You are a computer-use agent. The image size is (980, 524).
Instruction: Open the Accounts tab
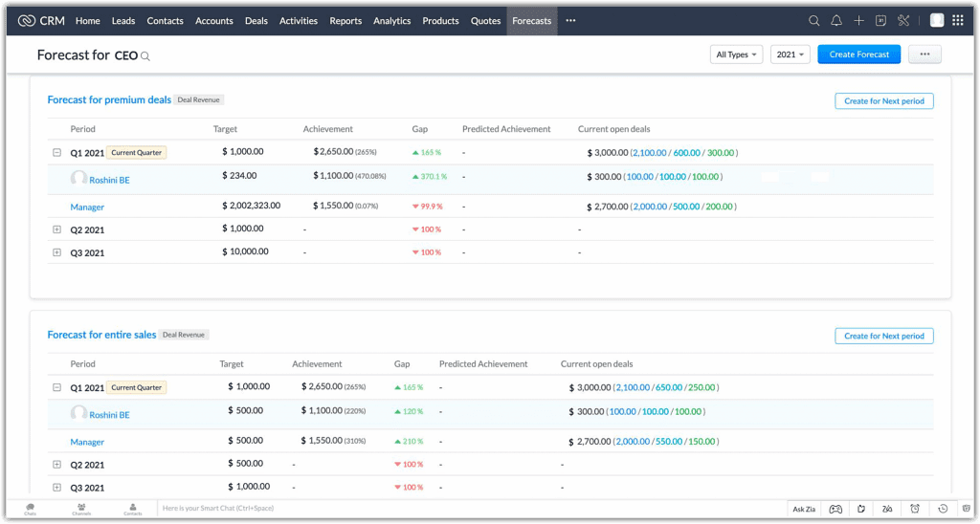[213, 21]
